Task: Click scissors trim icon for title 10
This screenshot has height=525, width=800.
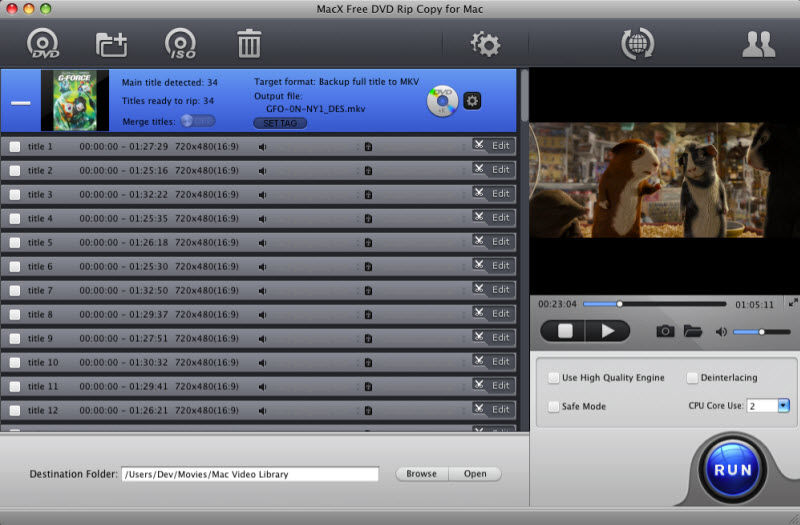Action: click(x=479, y=360)
